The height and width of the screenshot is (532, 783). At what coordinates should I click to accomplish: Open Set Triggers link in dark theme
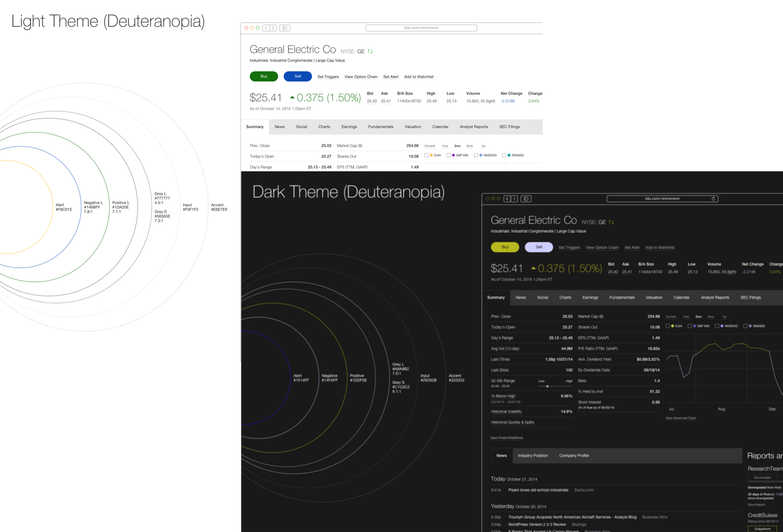pyautogui.click(x=569, y=248)
